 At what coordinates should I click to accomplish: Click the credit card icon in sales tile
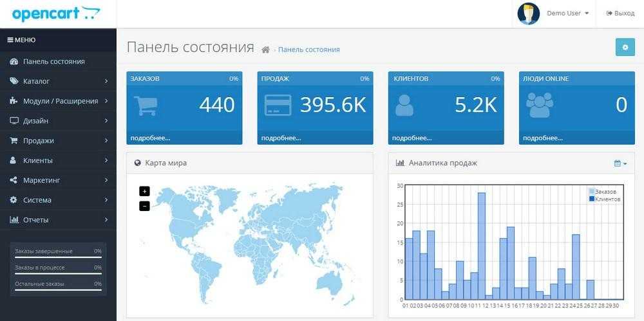click(278, 105)
